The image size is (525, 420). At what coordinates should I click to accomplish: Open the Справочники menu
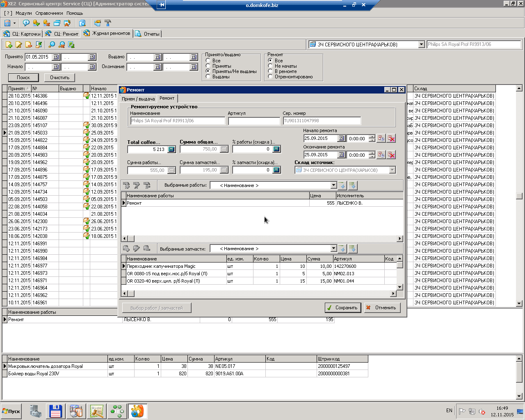[x=49, y=13]
